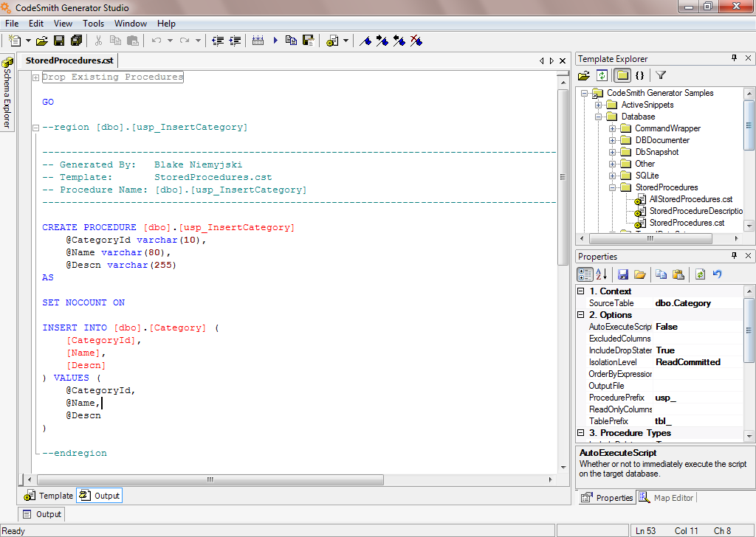Collapse the 2. Options properties group
The width and height of the screenshot is (756, 537).
click(580, 314)
